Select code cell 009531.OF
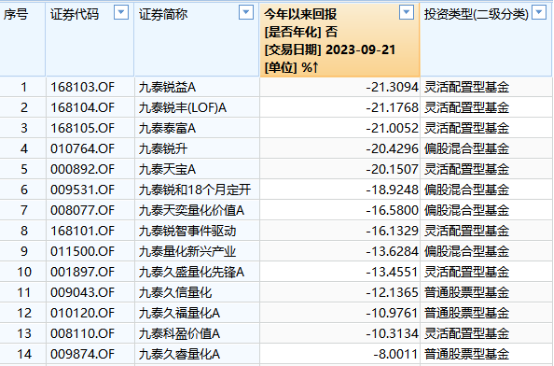This screenshot has height=366, width=554. coord(82,190)
